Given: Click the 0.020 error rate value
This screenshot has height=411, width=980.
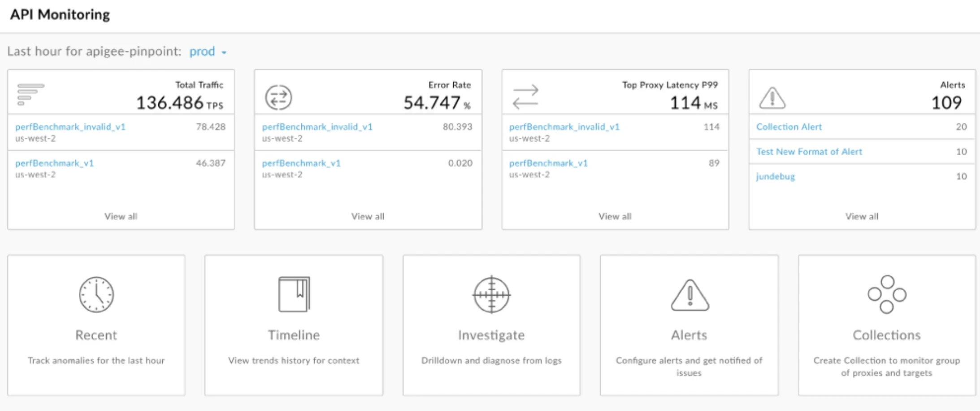Looking at the screenshot, I should [460, 163].
